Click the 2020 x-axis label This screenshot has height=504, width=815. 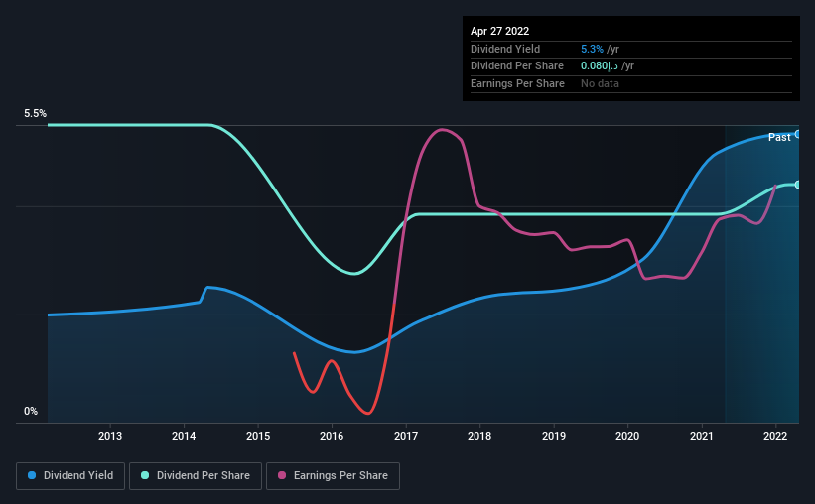tap(627, 436)
